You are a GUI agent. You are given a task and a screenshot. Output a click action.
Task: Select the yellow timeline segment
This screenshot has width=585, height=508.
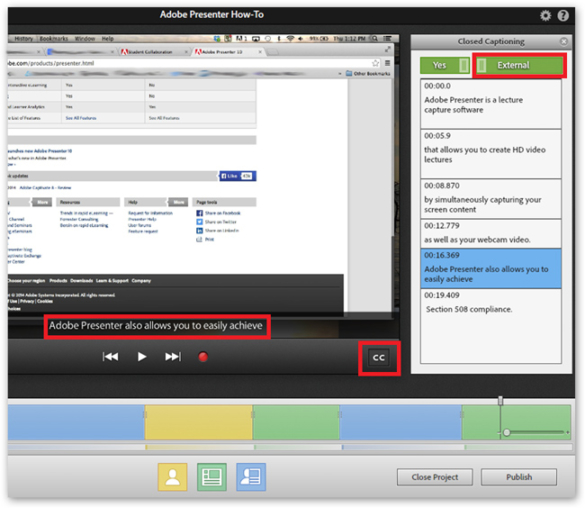[x=198, y=422]
